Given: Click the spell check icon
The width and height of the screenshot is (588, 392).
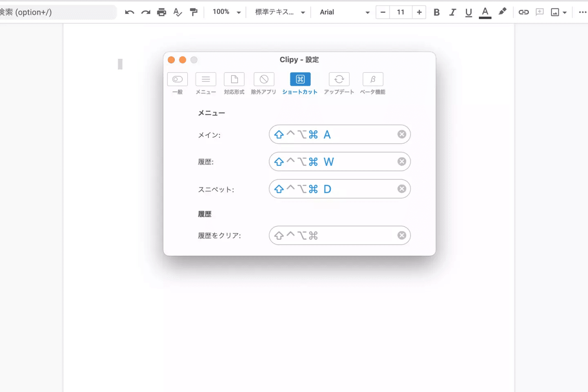Looking at the screenshot, I should point(178,12).
